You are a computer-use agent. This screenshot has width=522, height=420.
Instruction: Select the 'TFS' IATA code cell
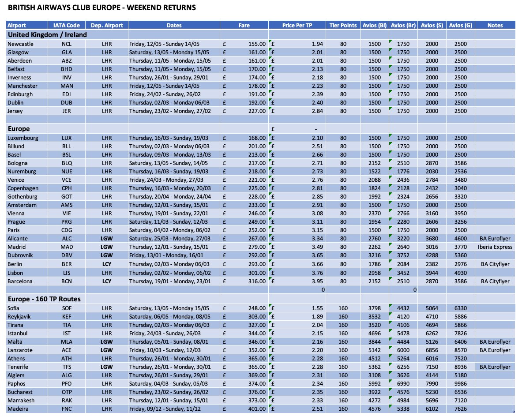[67, 367]
